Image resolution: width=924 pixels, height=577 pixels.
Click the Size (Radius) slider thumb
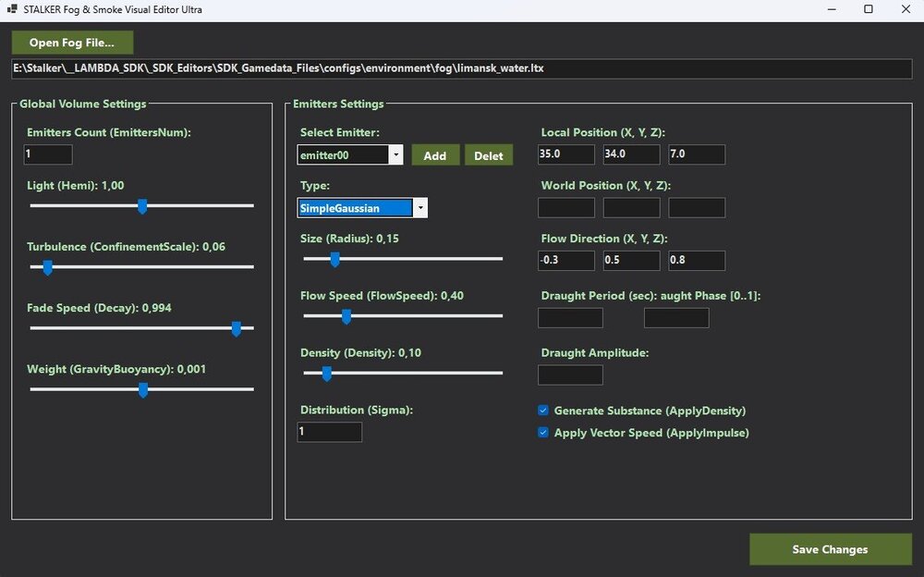tap(334, 260)
